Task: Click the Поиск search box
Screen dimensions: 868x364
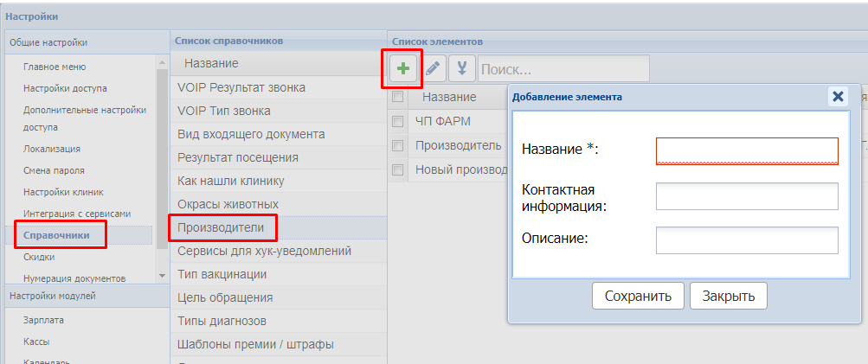Action: pyautogui.click(x=563, y=68)
